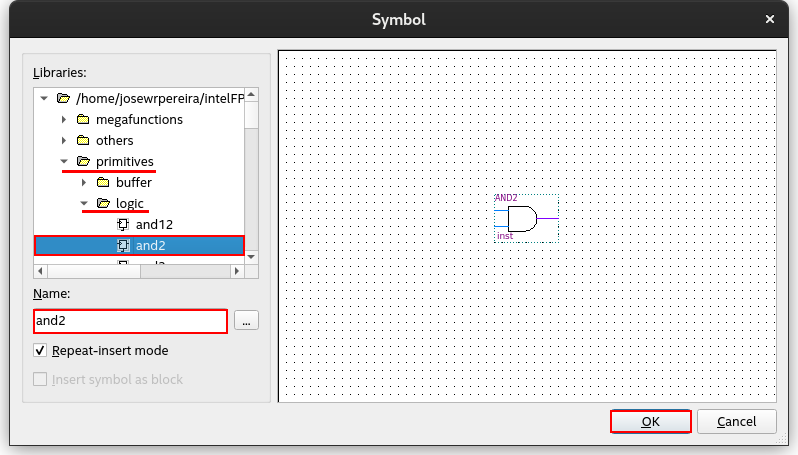Click the and2 symbol icon in tree
The width and height of the screenshot is (798, 455).
123,245
